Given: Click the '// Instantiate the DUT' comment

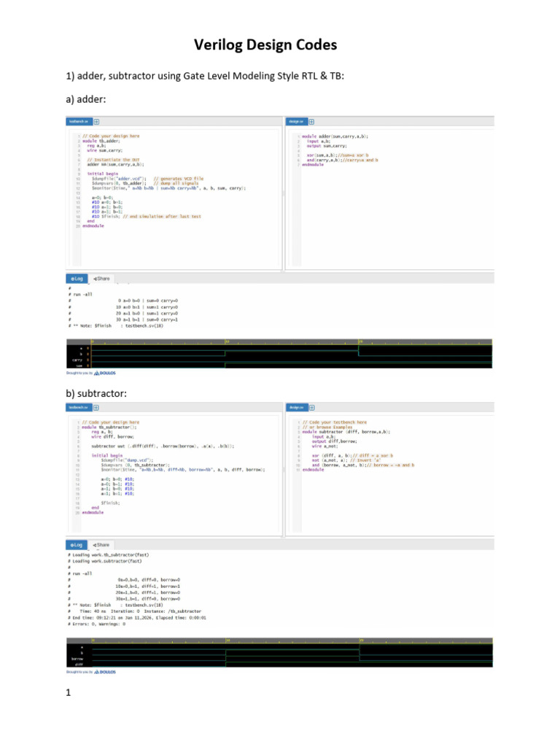Looking at the screenshot, I should click(x=113, y=160).
